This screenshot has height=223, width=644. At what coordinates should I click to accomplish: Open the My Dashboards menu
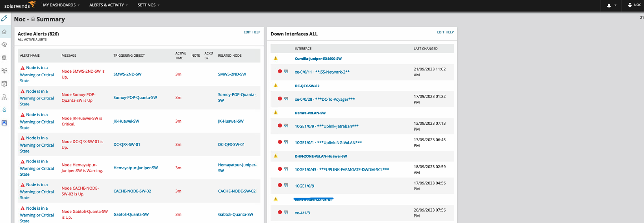pyautogui.click(x=61, y=5)
